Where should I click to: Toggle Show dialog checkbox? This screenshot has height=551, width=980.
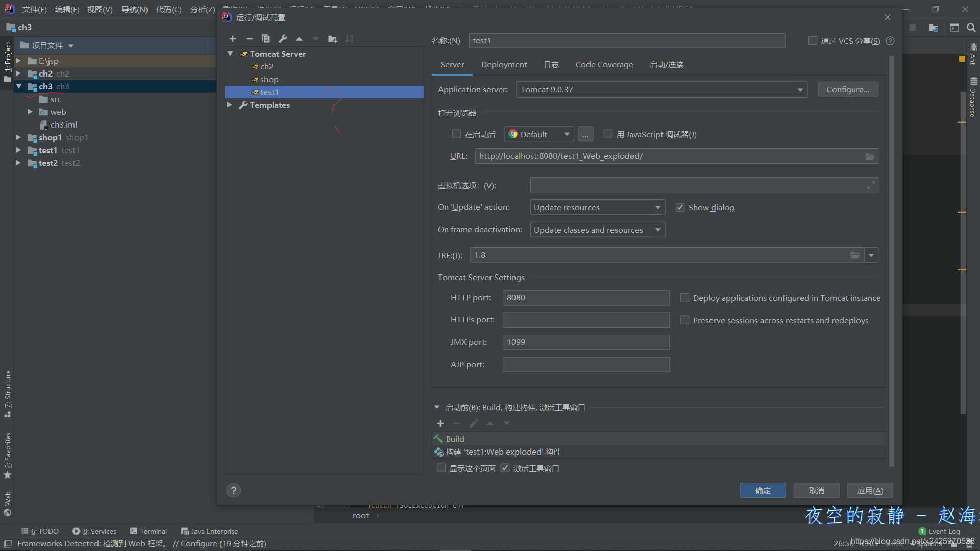pyautogui.click(x=680, y=207)
